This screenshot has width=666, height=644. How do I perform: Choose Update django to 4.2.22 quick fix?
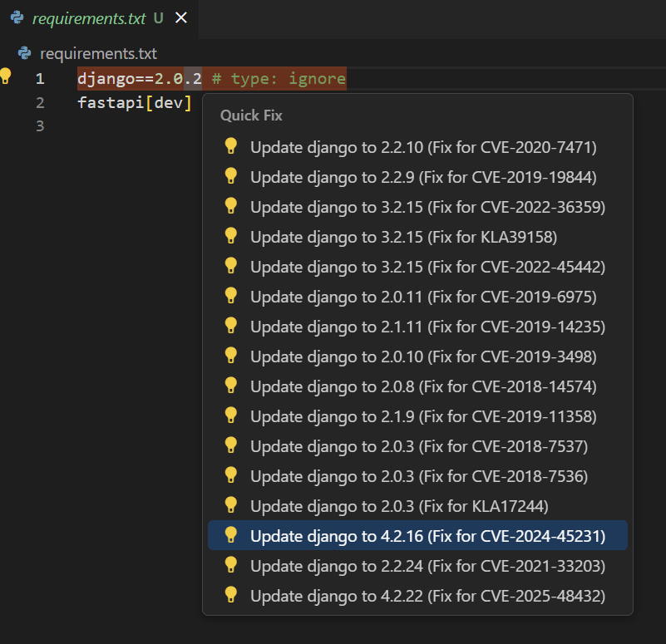(x=417, y=596)
